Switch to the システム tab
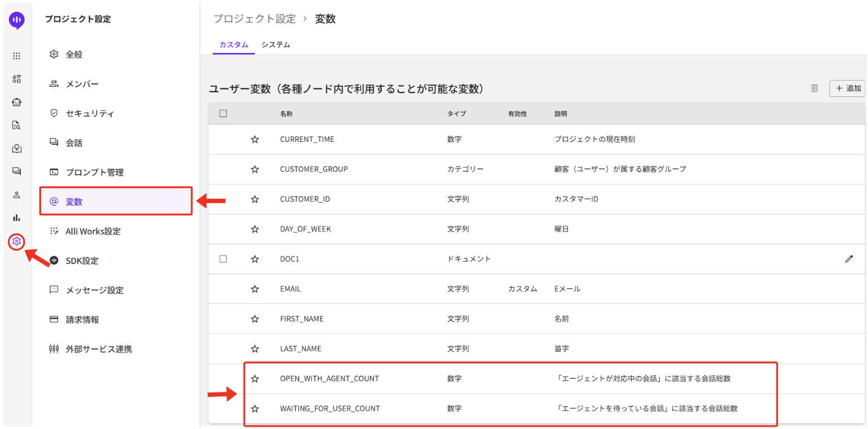 (276, 44)
